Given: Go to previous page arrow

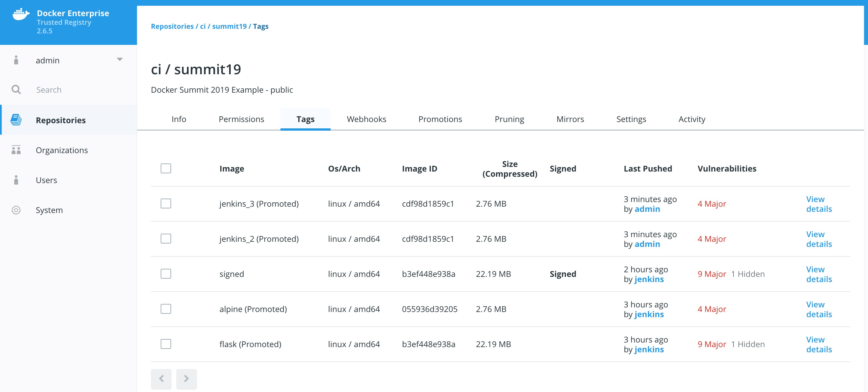Looking at the screenshot, I should tap(161, 378).
